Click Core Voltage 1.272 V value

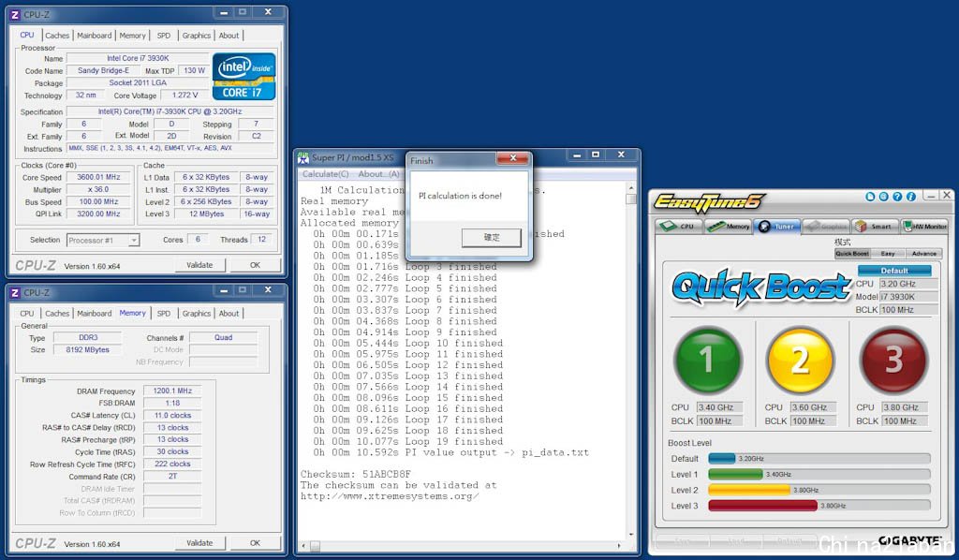pos(184,96)
